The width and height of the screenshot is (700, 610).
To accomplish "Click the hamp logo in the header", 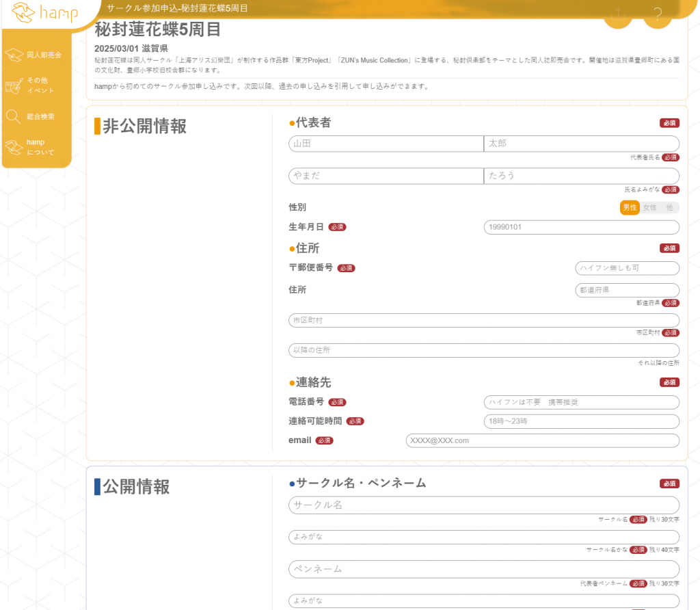I will click(x=45, y=13).
